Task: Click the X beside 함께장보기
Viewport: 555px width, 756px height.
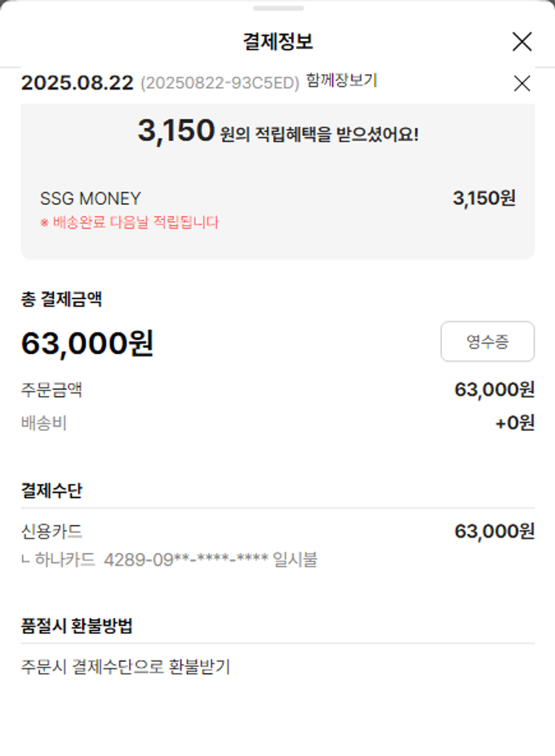Action: point(522,84)
